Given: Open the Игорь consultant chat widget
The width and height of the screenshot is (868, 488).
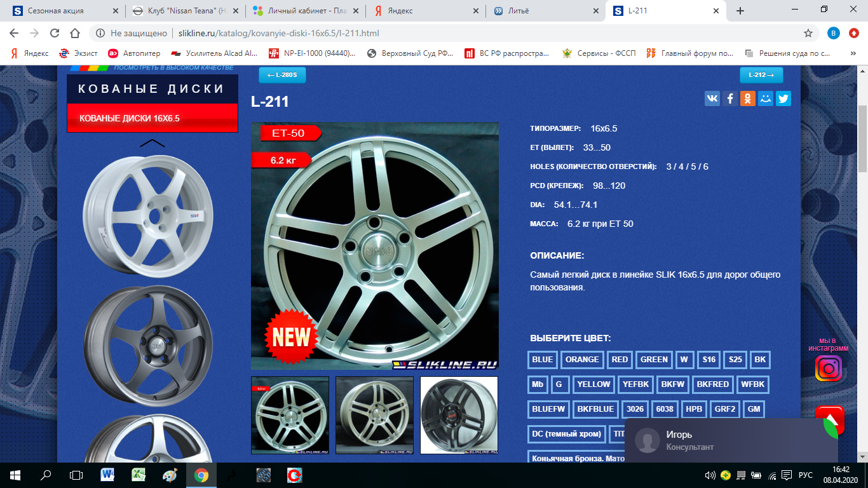Looking at the screenshot, I should pyautogui.click(x=731, y=440).
